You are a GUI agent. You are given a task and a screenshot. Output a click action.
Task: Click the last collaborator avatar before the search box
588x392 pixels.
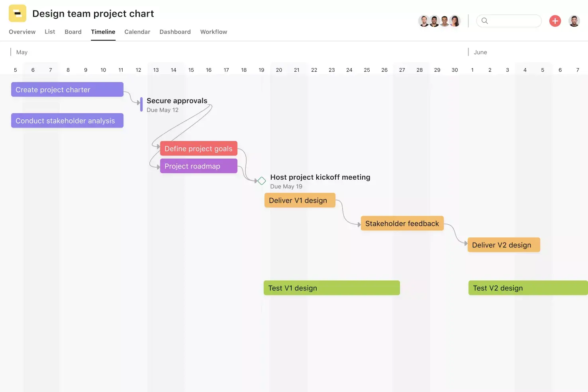tap(455, 21)
